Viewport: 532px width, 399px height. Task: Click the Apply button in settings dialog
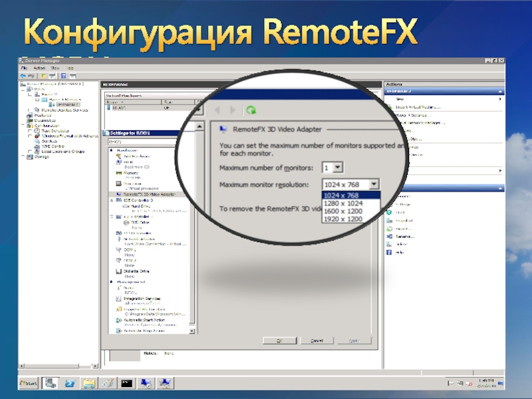(x=354, y=340)
